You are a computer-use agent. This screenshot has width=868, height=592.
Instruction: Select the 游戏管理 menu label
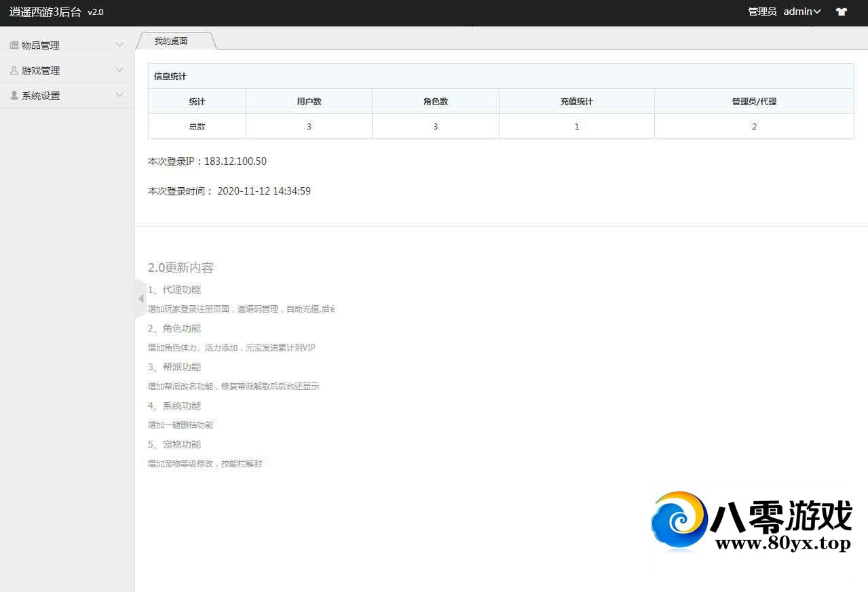pyautogui.click(x=41, y=71)
